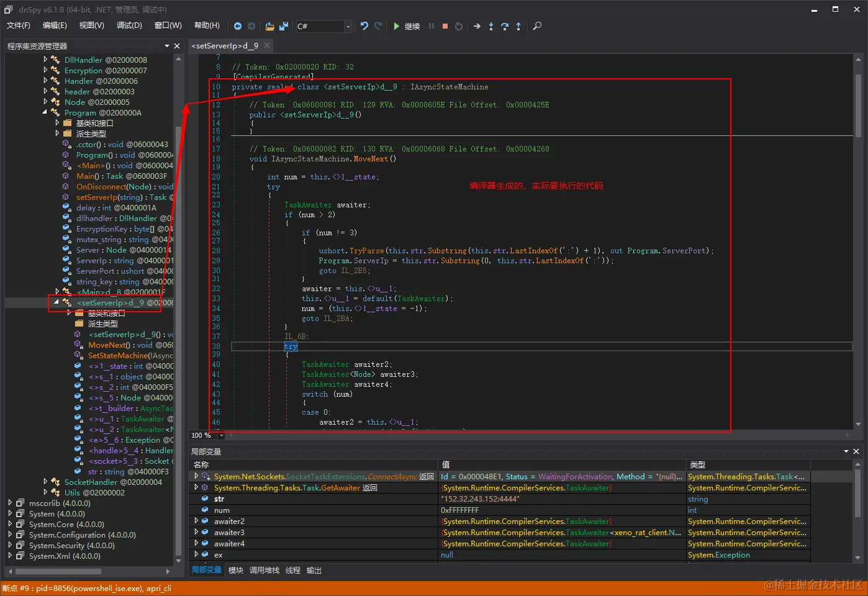Click the green Continue debugging button
868x596 pixels.
[407, 26]
